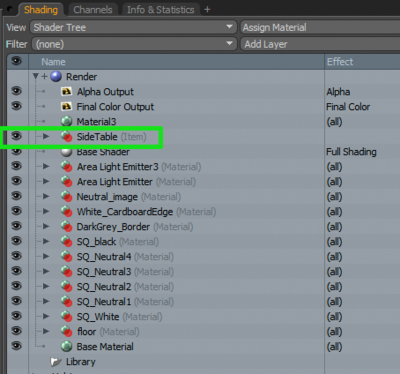Open the Info & Statistics tab
400x374 pixels.
coord(160,10)
